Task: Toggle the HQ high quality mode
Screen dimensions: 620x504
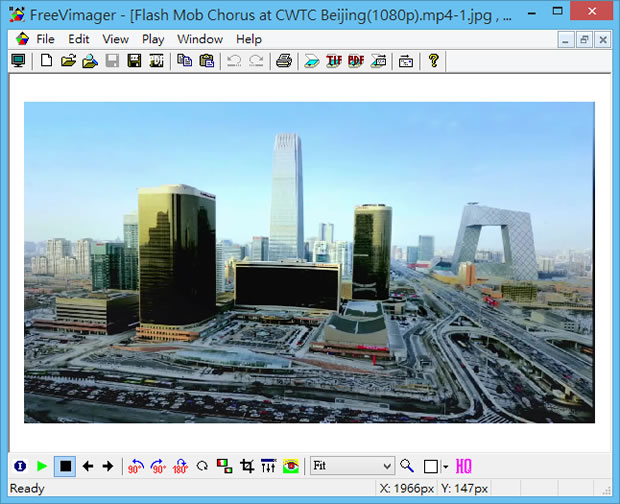Action: tap(464, 466)
